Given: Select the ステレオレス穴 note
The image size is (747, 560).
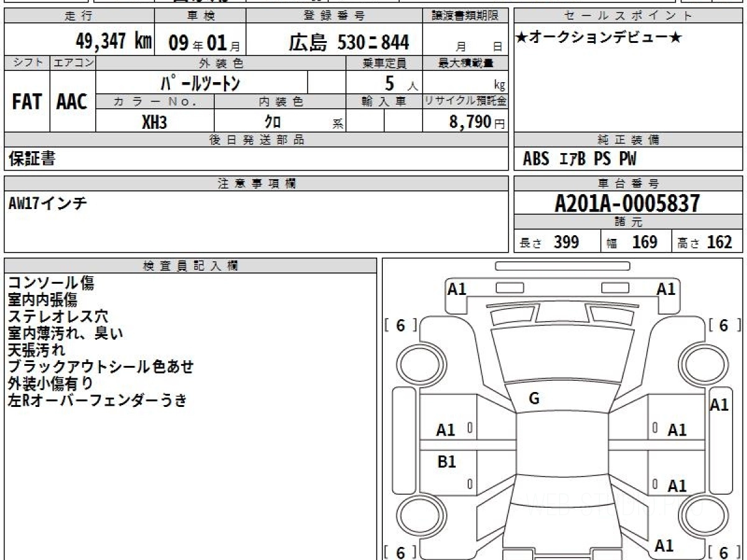Looking at the screenshot, I should pyautogui.click(x=58, y=317).
